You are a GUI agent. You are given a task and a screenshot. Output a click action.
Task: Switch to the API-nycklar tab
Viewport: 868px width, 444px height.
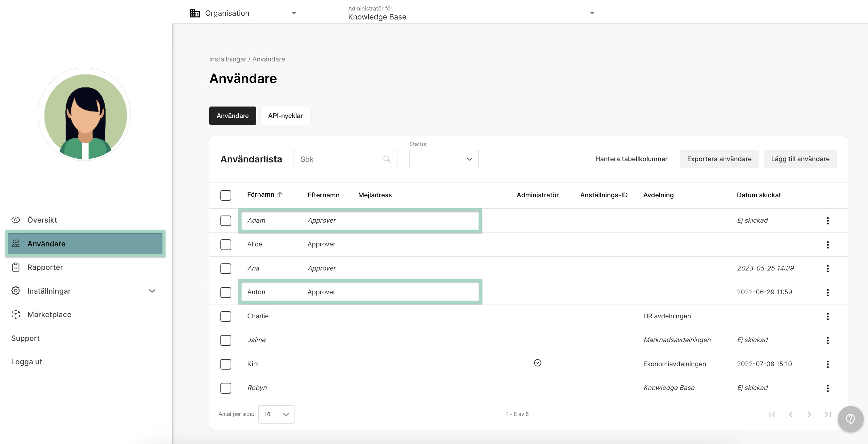[x=285, y=116]
